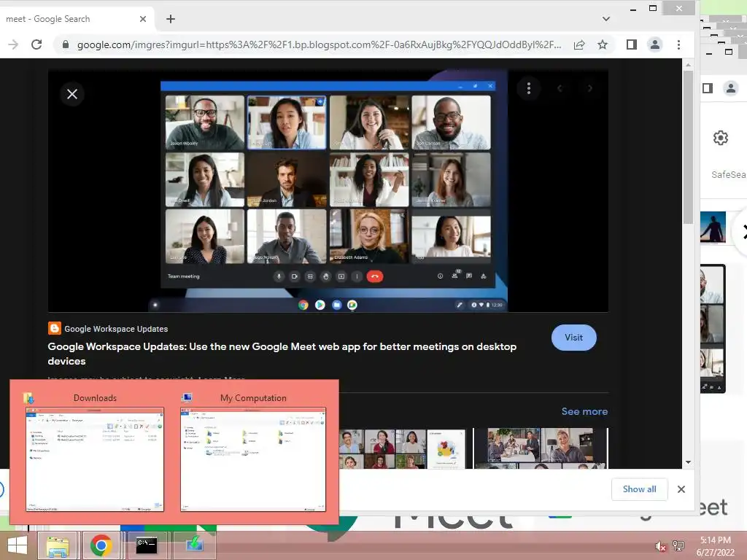Open the second related group photo thumbnail
This screenshot has width=747, height=560.
[541, 448]
